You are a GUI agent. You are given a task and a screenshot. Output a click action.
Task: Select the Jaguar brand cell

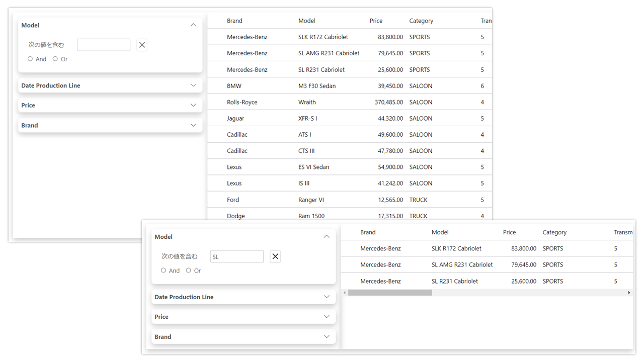pyautogui.click(x=235, y=118)
